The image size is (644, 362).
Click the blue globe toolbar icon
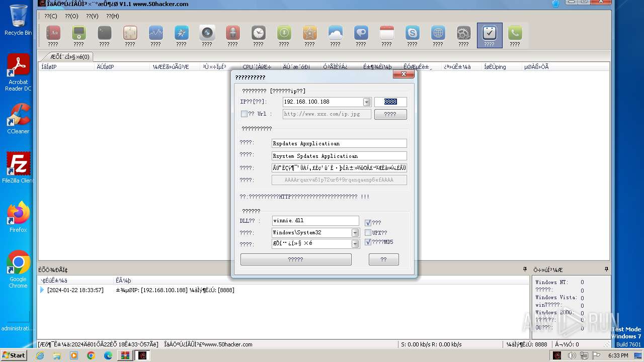point(438,33)
